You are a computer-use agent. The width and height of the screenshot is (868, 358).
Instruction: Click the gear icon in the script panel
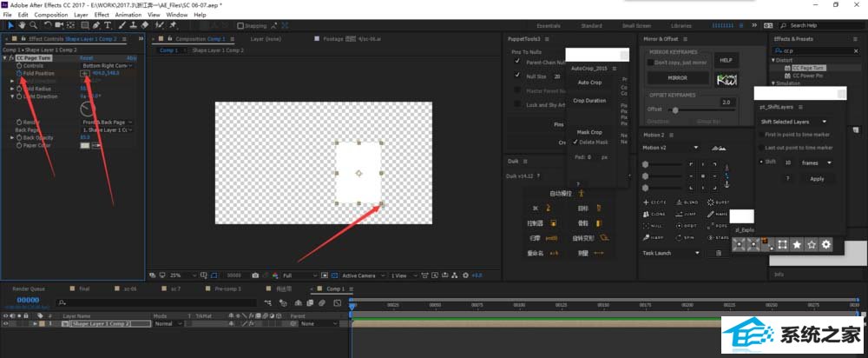pyautogui.click(x=825, y=245)
